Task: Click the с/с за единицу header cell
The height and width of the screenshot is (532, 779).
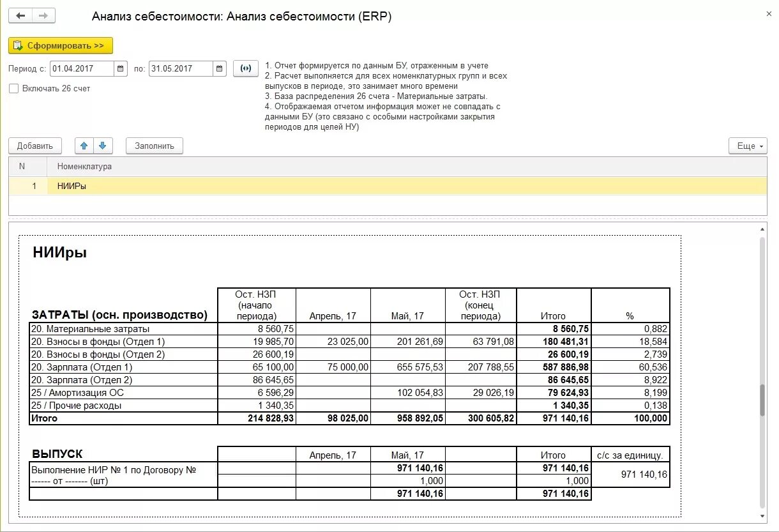Action: 630,455
